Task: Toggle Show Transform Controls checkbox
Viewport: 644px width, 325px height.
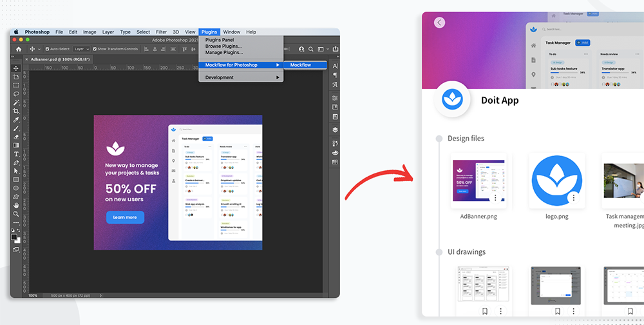Action: coord(95,49)
